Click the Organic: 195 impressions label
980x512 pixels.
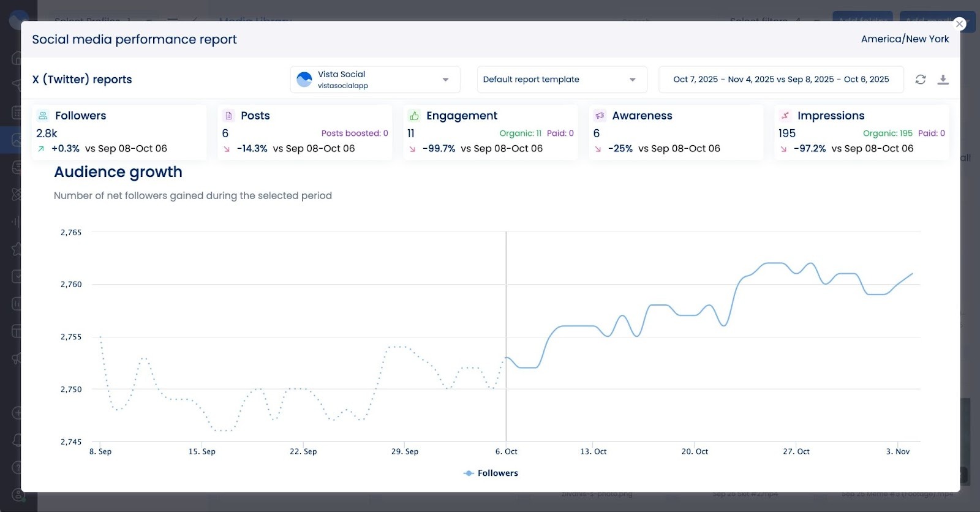point(887,134)
